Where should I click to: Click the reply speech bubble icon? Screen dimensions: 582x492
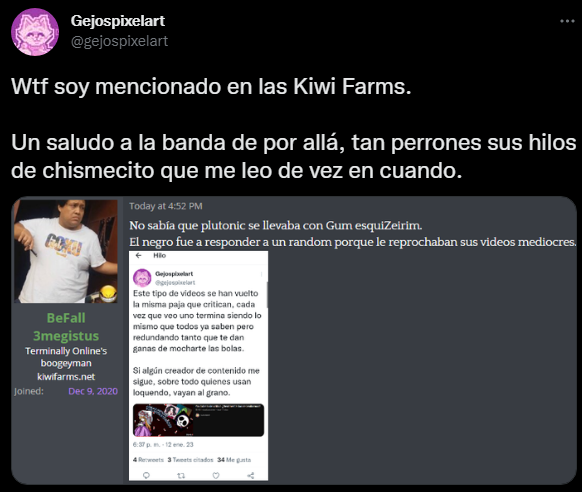[x=146, y=475]
